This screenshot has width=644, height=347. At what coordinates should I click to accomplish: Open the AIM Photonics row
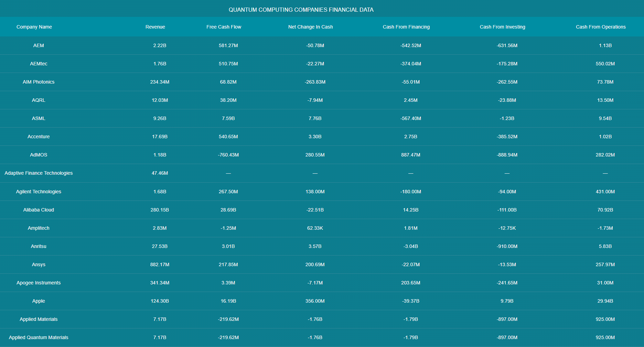point(39,82)
